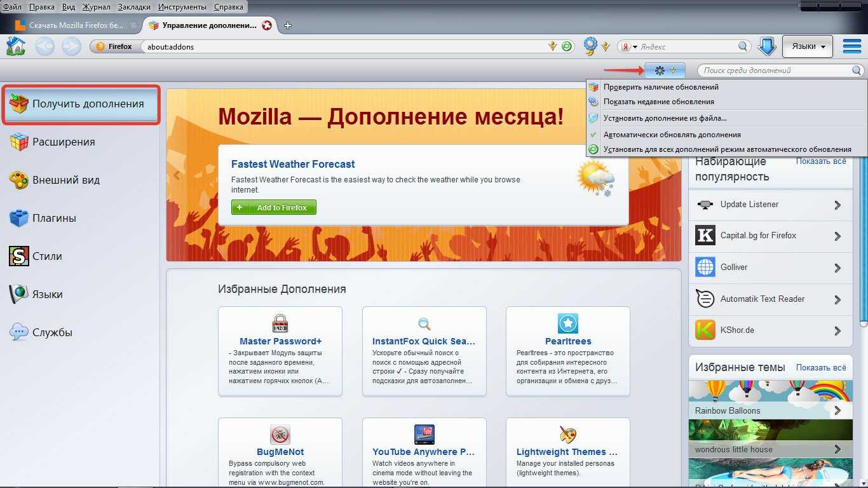
Task: Open the Справка menu
Action: coord(228,7)
